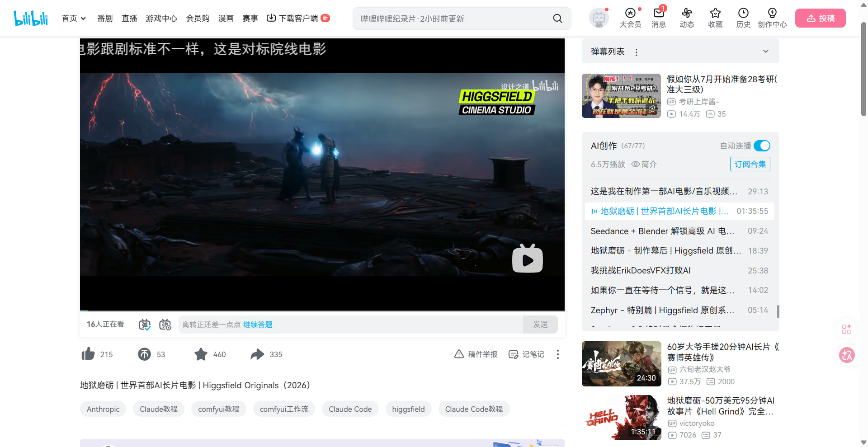This screenshot has width=868, height=447.
Task: Click the bilibili logo
Action: pyautogui.click(x=31, y=18)
